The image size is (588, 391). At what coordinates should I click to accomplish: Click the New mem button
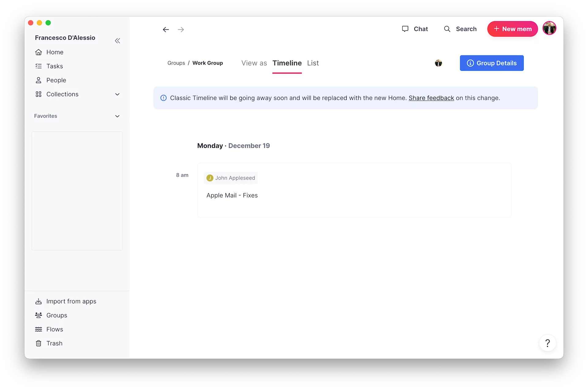(512, 29)
